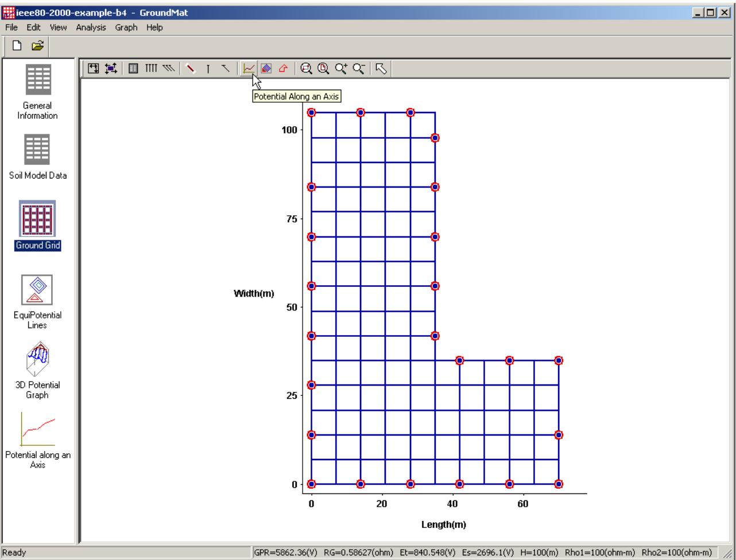The image size is (736, 560).
Task: Open the grid data table view
Action: tap(134, 69)
